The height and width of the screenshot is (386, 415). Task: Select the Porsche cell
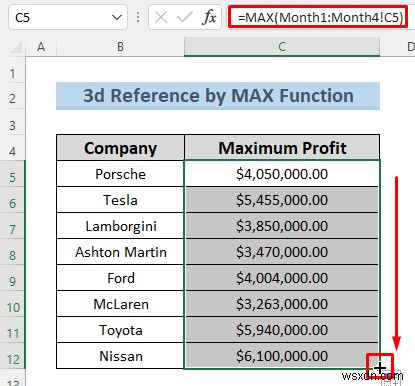pyautogui.click(x=120, y=174)
